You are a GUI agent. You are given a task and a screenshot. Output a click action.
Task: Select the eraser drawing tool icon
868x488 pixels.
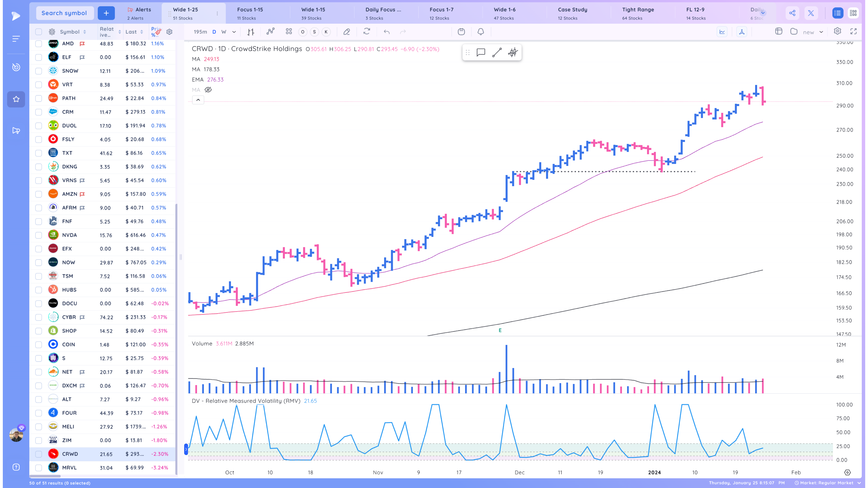coord(346,32)
